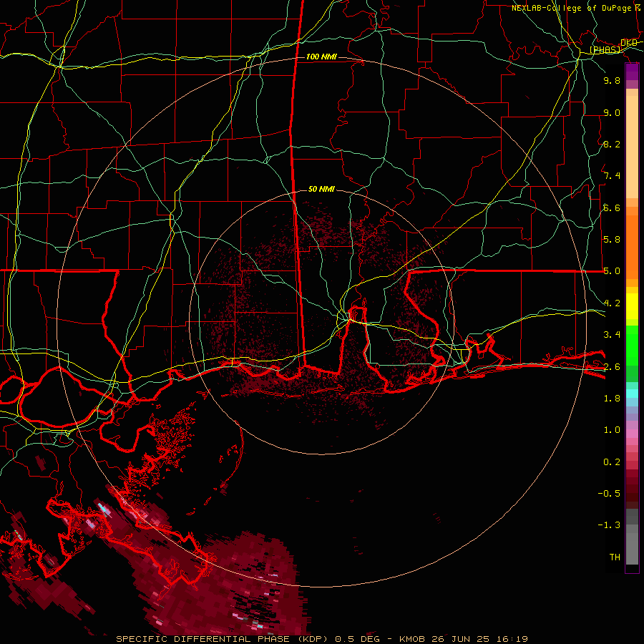This screenshot has width=644, height=644.
Task: Click the DKB station label
Action: [629, 43]
